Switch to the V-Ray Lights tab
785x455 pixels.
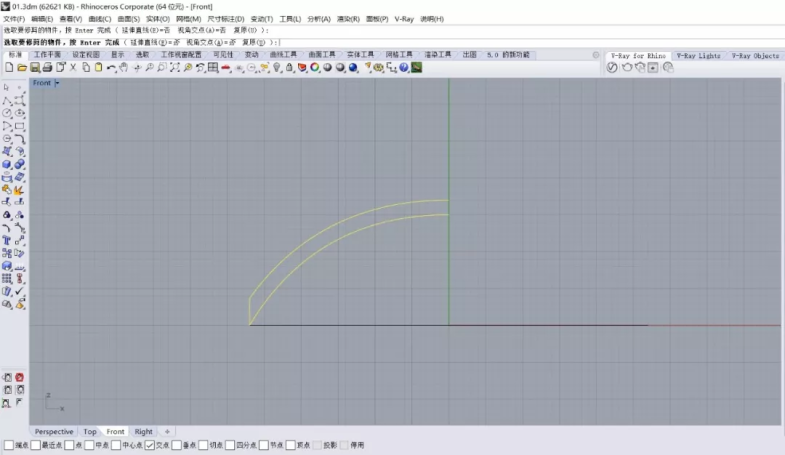click(697, 56)
